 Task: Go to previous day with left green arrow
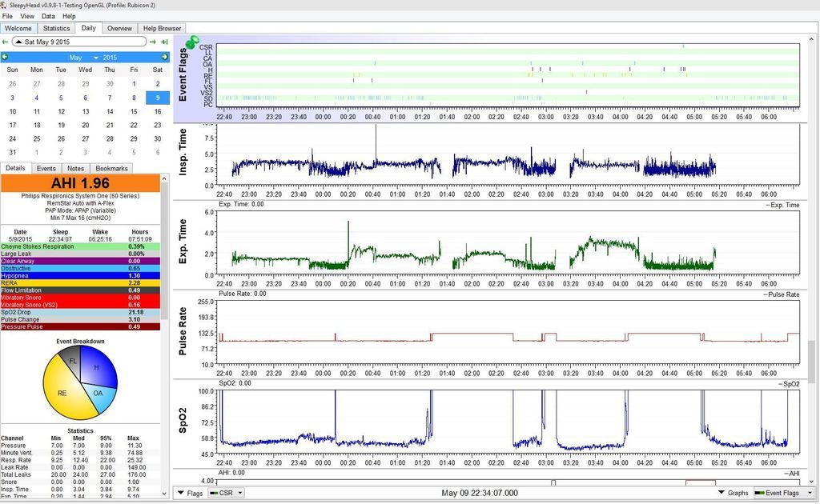tap(6, 42)
